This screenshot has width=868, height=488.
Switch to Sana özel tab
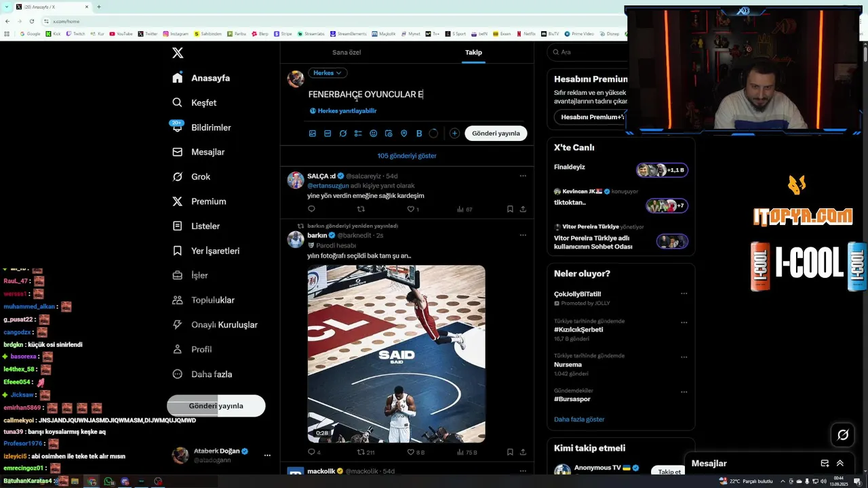click(x=347, y=52)
